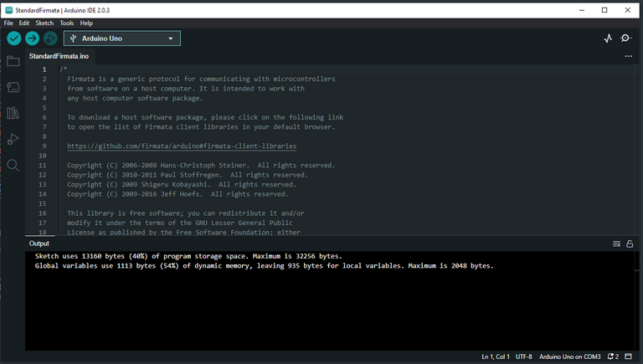643x364 pixels.
Task: Select the Output panel tab
Action: [39, 244]
